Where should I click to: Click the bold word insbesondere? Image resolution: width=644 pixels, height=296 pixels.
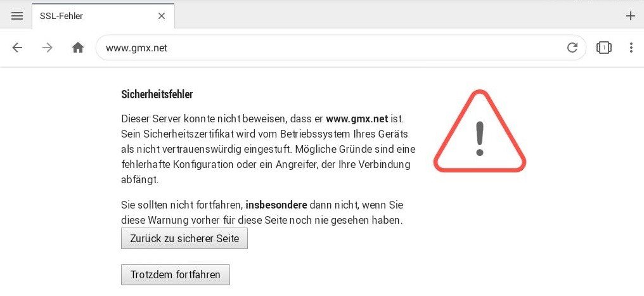(x=276, y=205)
